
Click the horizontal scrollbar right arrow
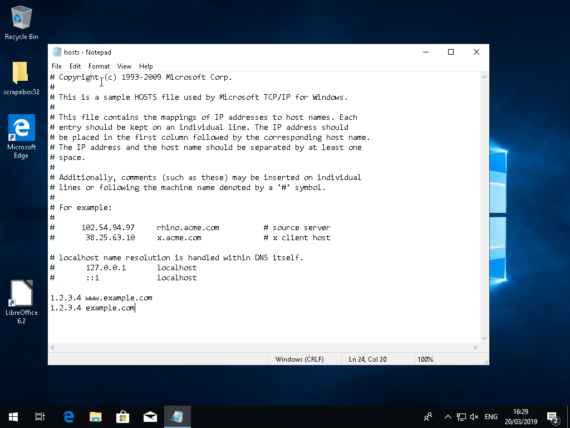[x=475, y=348]
